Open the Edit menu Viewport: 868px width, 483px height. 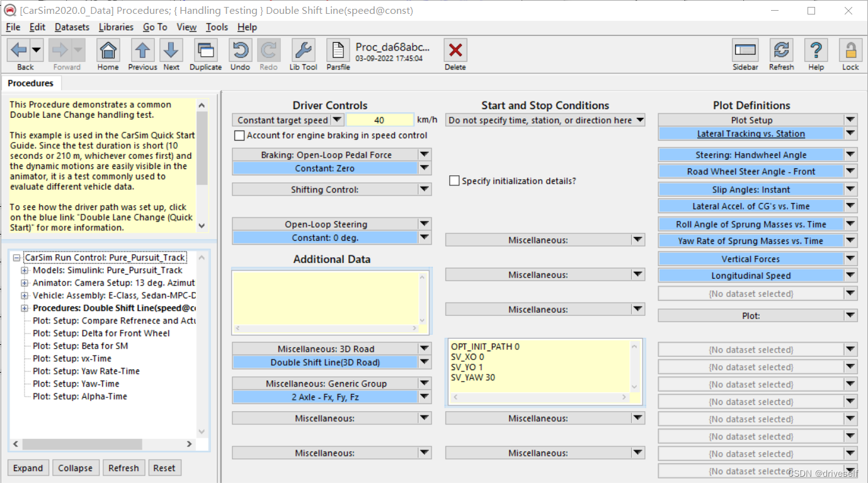tap(37, 27)
